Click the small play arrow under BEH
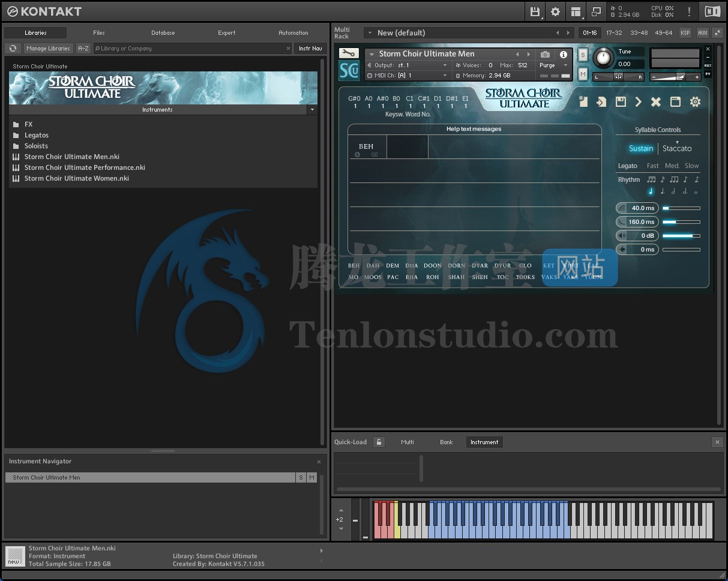 point(358,155)
